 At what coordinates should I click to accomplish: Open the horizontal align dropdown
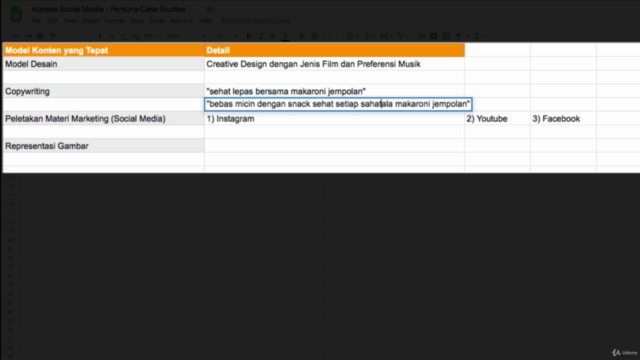coord(353,36)
